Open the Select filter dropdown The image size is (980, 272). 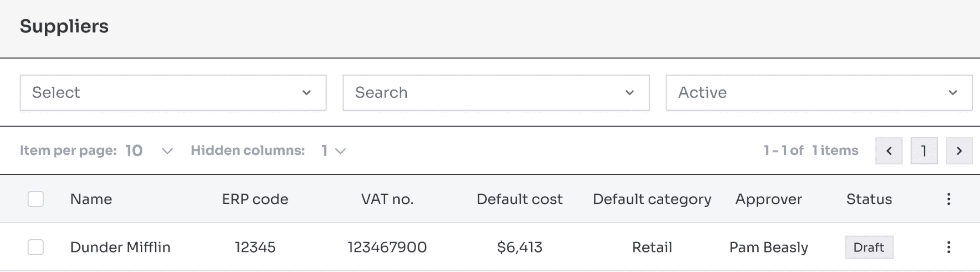(173, 93)
